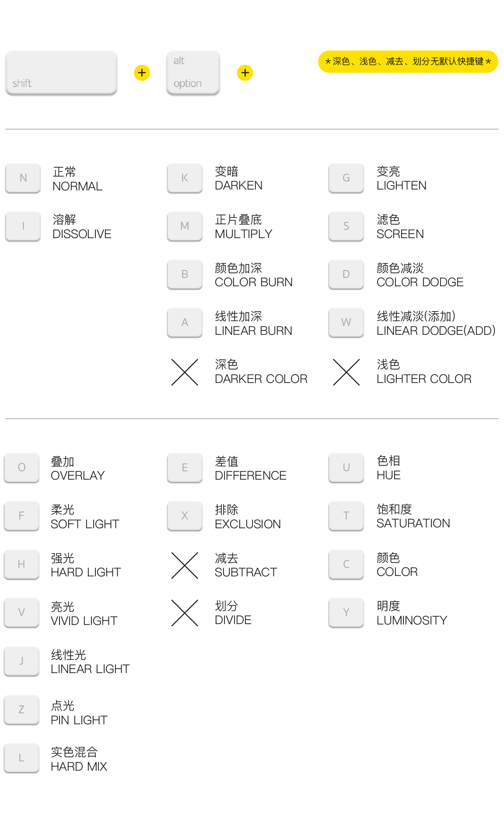Select the G key for Lighten
504x824 pixels.
pos(346,178)
